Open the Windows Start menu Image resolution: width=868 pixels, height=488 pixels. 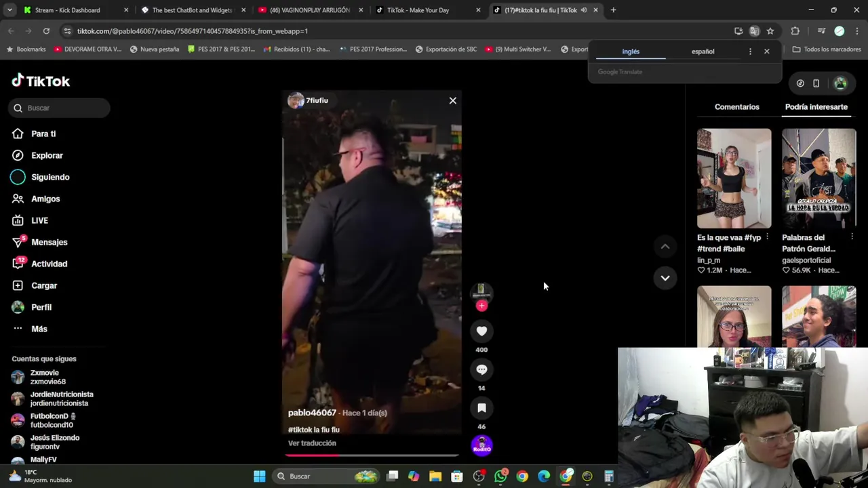(x=259, y=476)
